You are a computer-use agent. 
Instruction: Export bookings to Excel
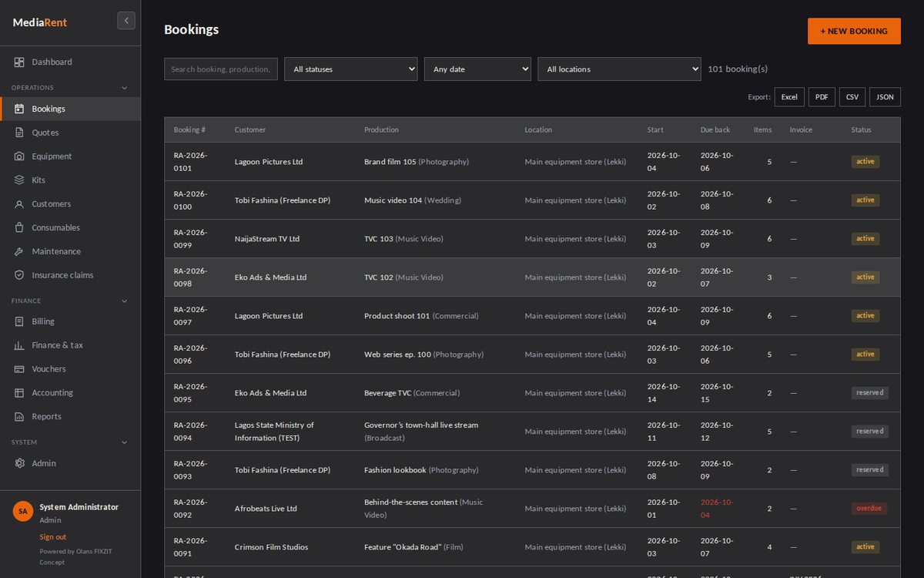tap(789, 97)
